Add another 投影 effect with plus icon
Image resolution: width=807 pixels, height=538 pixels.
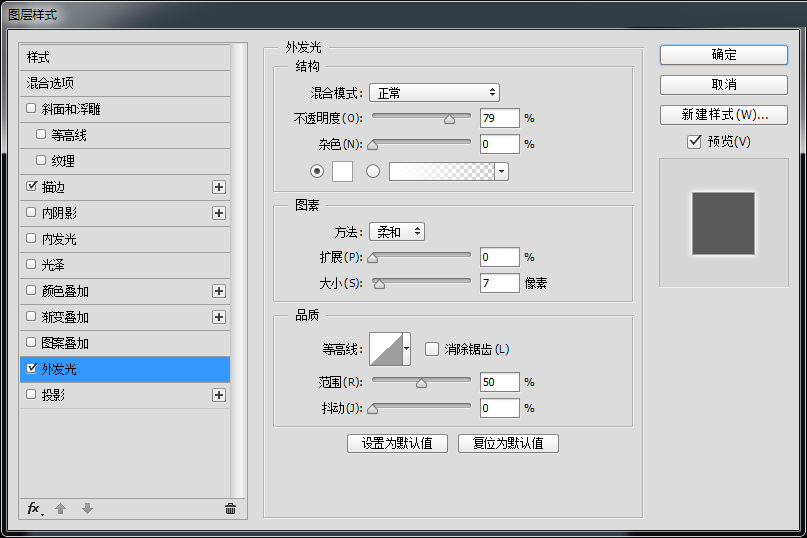(x=219, y=395)
